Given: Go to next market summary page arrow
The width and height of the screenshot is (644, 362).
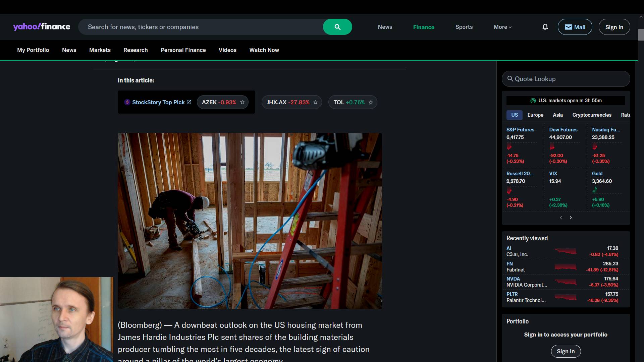Looking at the screenshot, I should click(x=571, y=218).
